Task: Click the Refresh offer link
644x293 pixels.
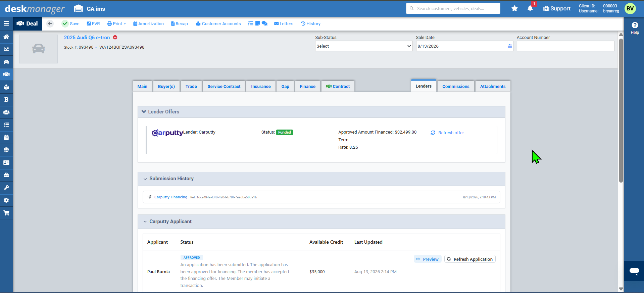Action: pyautogui.click(x=447, y=133)
